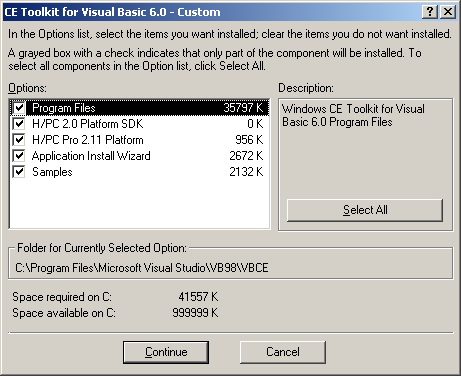
Task: Click the Folder for Currently Selected Option label
Action: 102,248
